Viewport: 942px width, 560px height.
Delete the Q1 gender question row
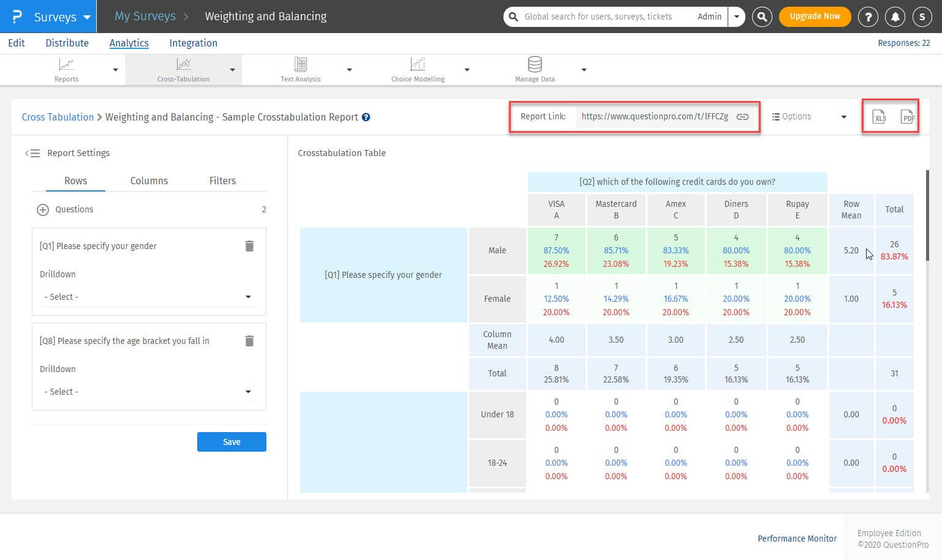coord(249,246)
